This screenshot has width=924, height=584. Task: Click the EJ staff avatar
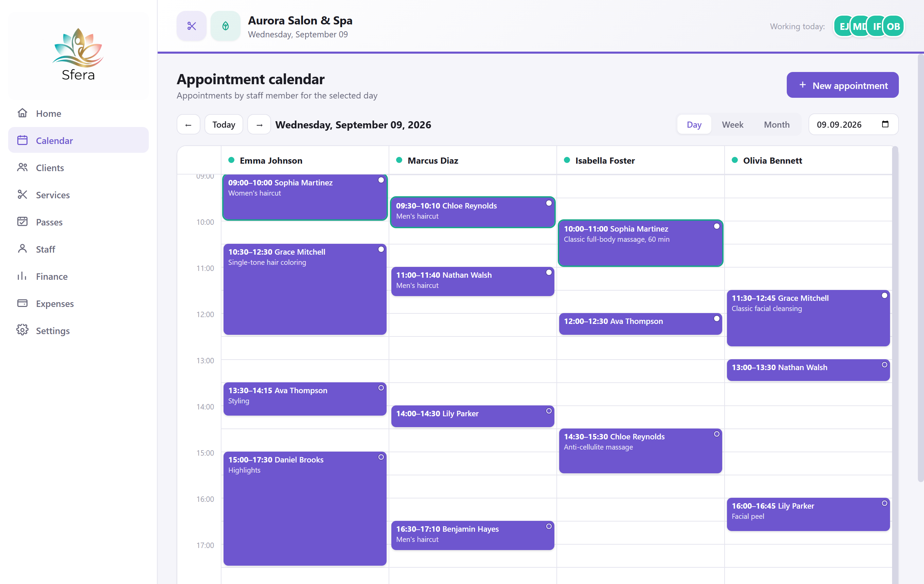tap(843, 26)
